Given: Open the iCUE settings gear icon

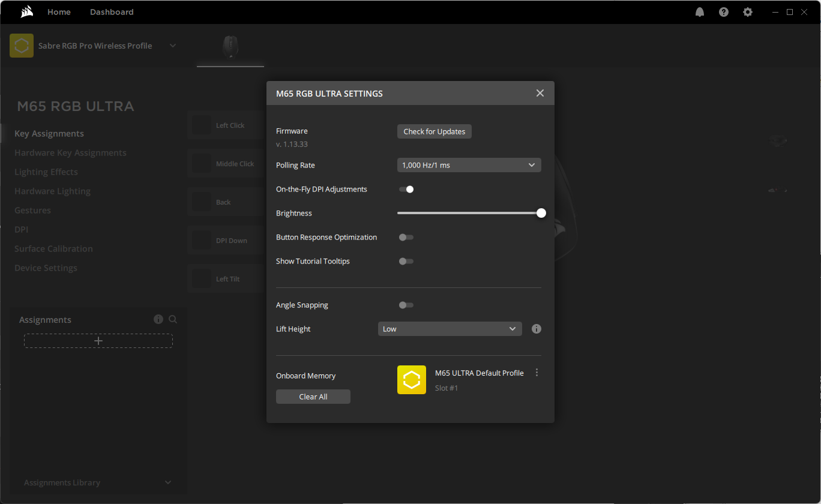Looking at the screenshot, I should pos(748,12).
